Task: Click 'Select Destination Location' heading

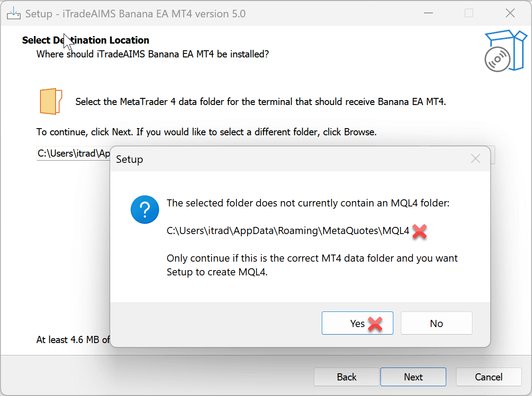Action: [85, 40]
